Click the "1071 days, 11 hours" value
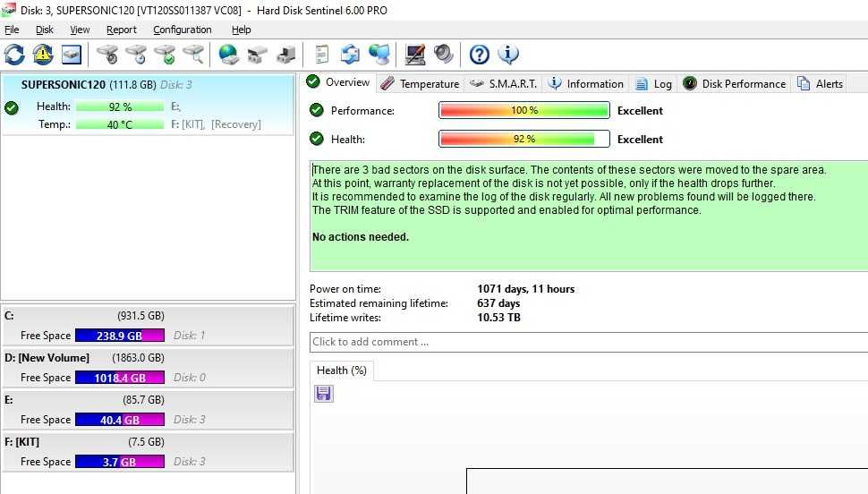The height and width of the screenshot is (494, 868). [526, 289]
